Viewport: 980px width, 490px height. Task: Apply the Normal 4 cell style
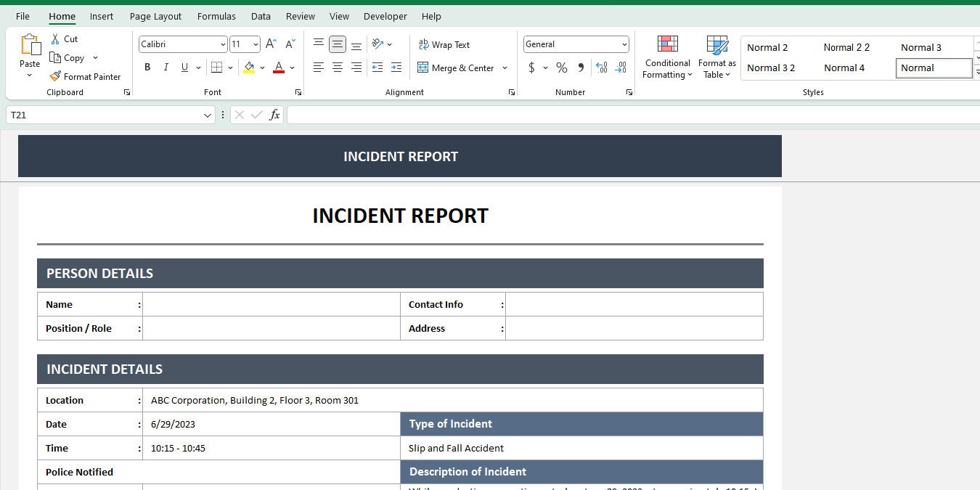[x=844, y=68]
